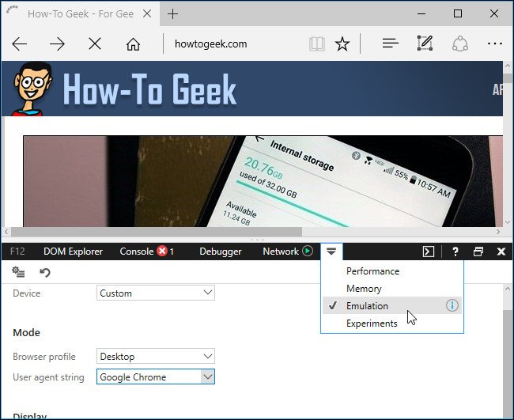514x420 pixels.
Task: Click the How-To Geek logo text
Action: 149,89
